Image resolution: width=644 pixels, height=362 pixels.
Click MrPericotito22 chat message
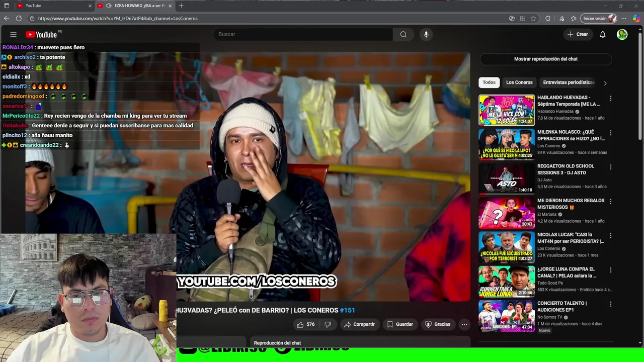(x=95, y=116)
